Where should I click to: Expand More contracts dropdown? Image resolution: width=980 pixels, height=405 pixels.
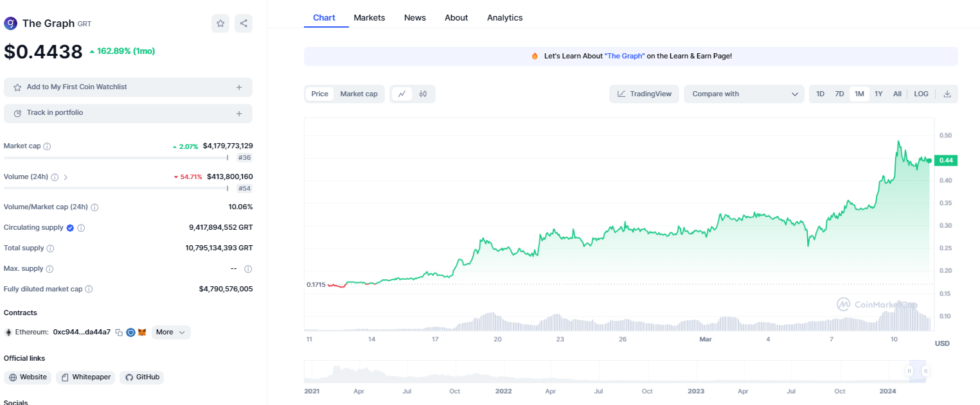(x=171, y=332)
